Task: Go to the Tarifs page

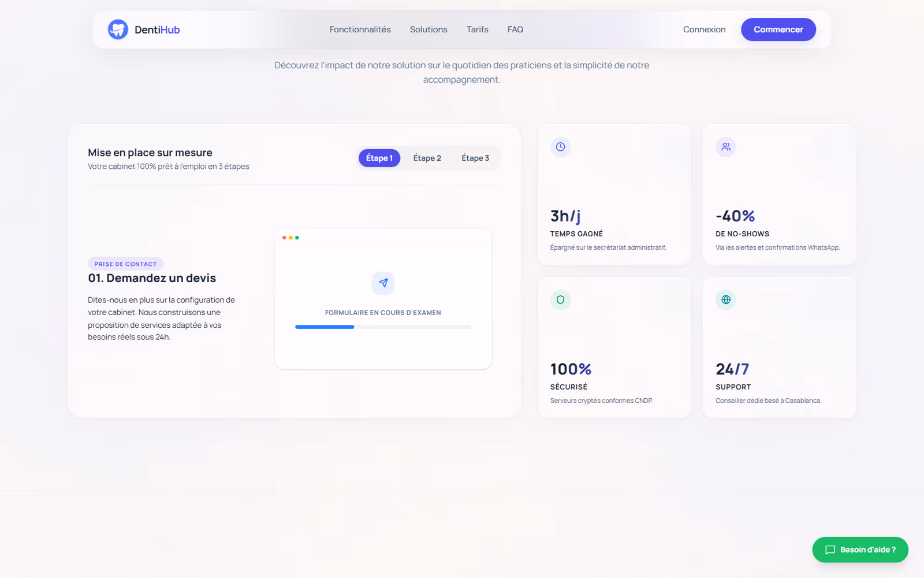Action: tap(478, 29)
